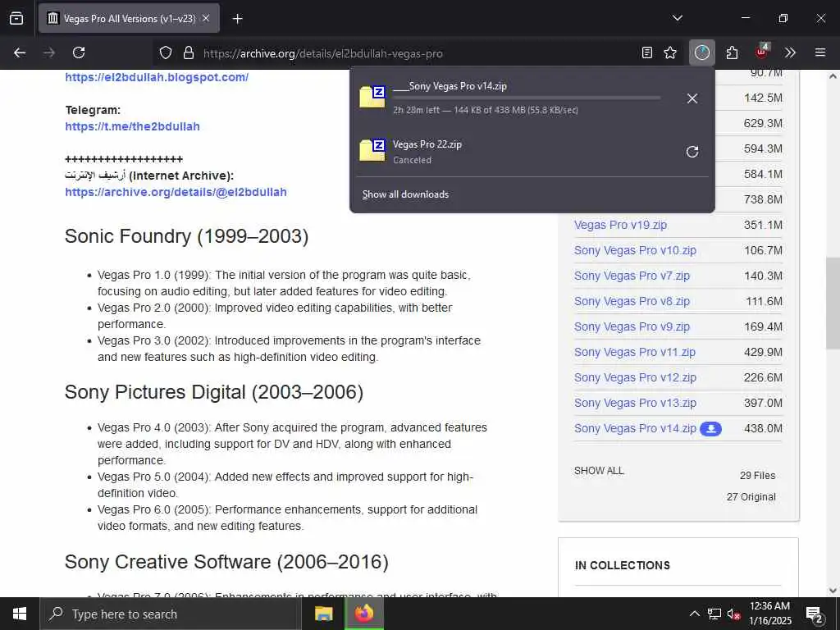Toggle Reader View icon in address bar
Image resolution: width=840 pixels, height=630 pixels.
647,52
